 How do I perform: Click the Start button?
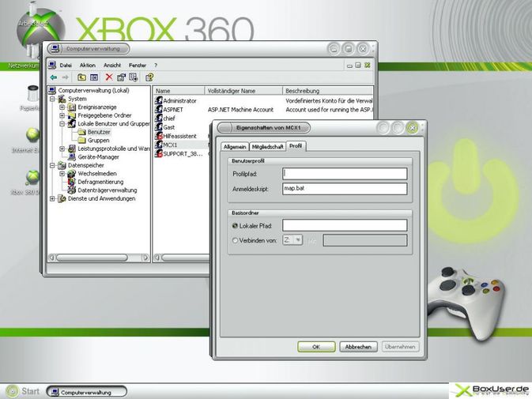coord(23,391)
